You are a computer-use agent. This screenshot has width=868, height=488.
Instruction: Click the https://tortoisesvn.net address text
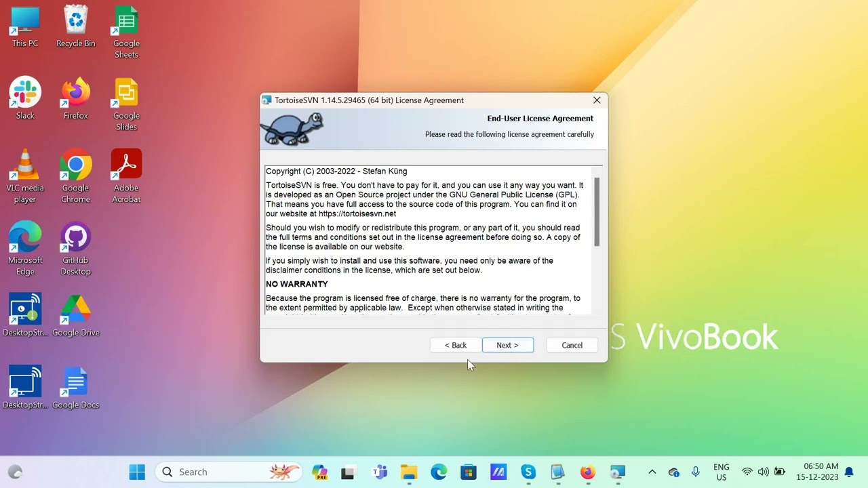click(x=357, y=213)
